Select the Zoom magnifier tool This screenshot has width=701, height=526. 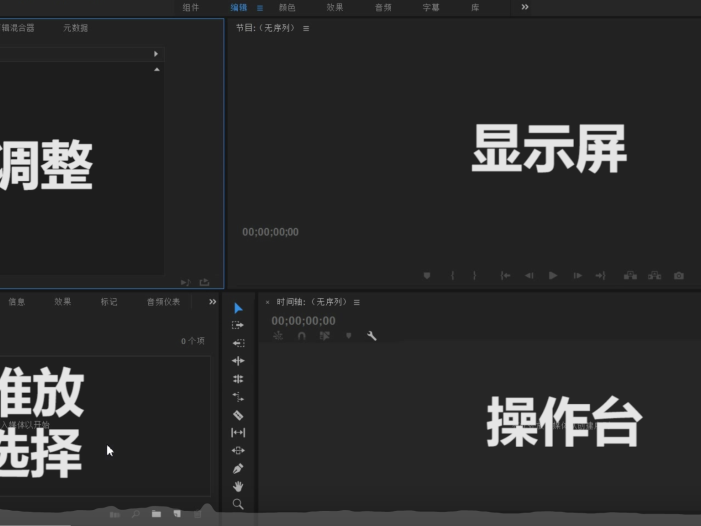pyautogui.click(x=238, y=504)
